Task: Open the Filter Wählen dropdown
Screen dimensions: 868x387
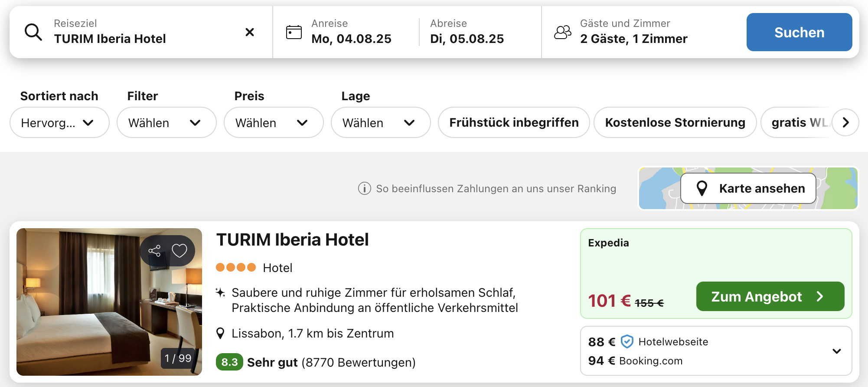Action: (166, 123)
